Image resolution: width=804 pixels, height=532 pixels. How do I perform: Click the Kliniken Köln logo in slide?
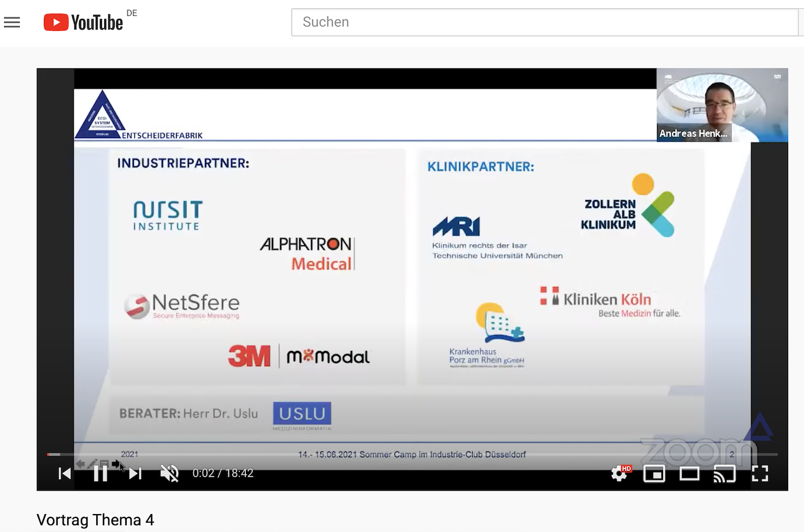point(610,302)
